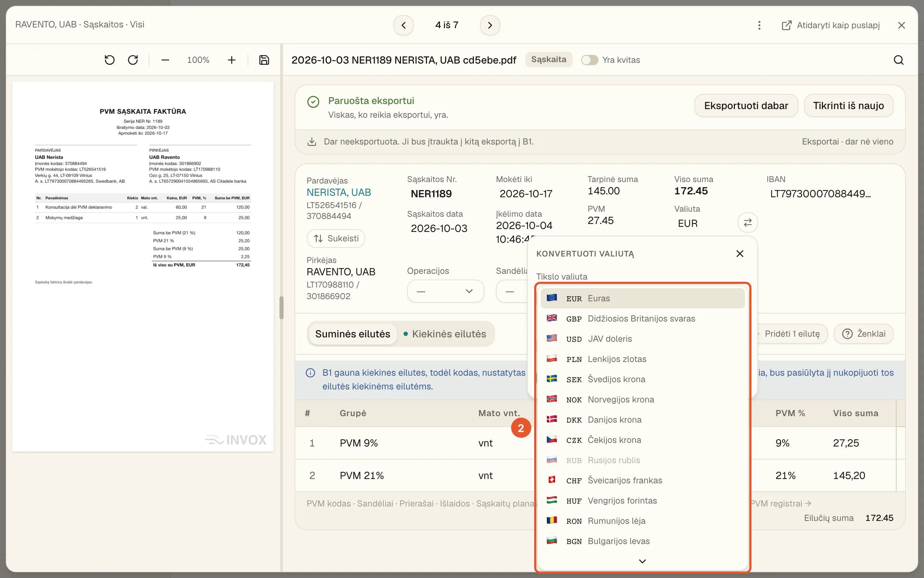Open the search magnifier icon

(898, 60)
